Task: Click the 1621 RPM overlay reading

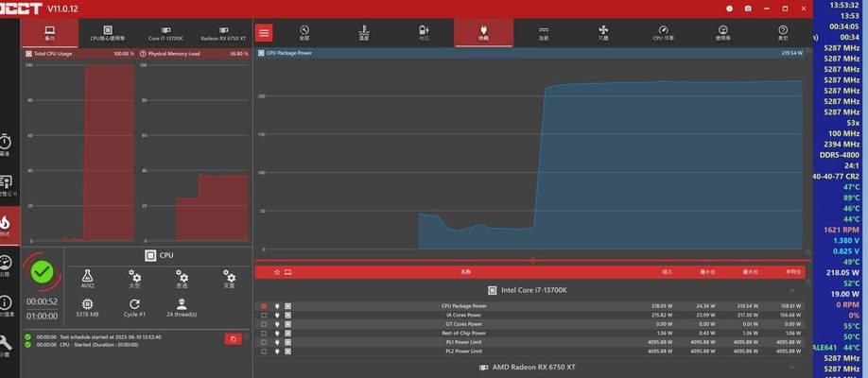Action: pos(842,230)
